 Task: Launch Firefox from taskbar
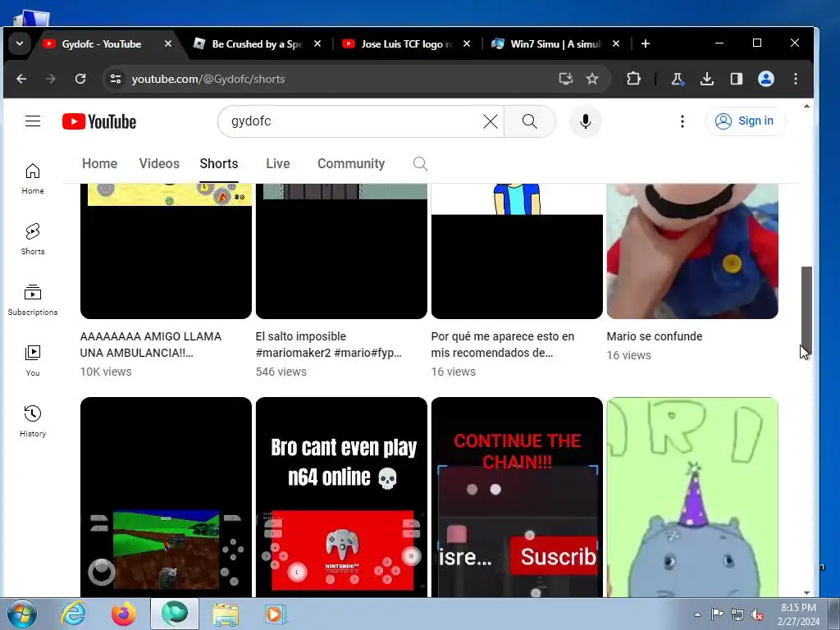(123, 614)
